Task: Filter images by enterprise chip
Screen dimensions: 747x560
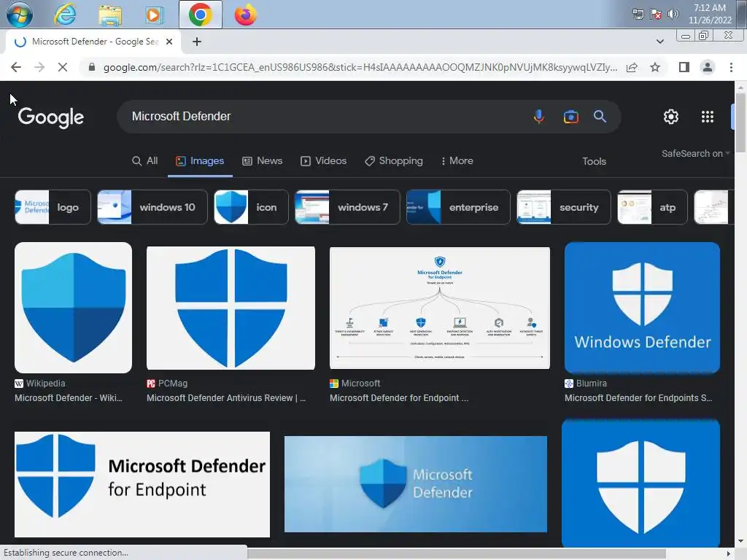Action: pos(458,207)
